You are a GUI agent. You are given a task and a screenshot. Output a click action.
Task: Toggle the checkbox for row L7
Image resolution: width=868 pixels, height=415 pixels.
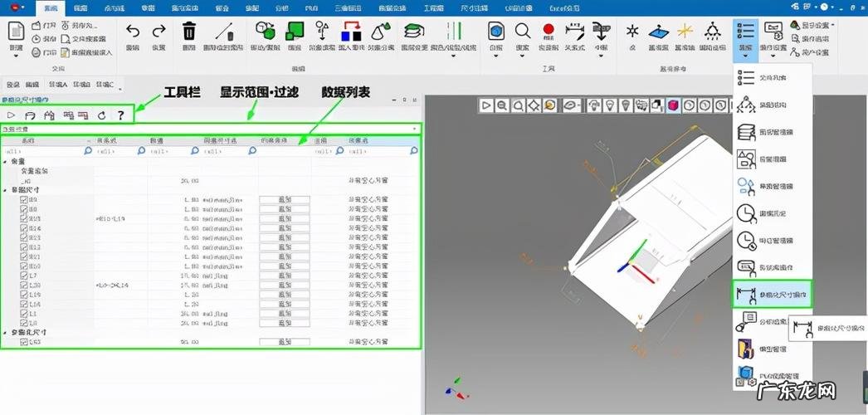pos(24,275)
